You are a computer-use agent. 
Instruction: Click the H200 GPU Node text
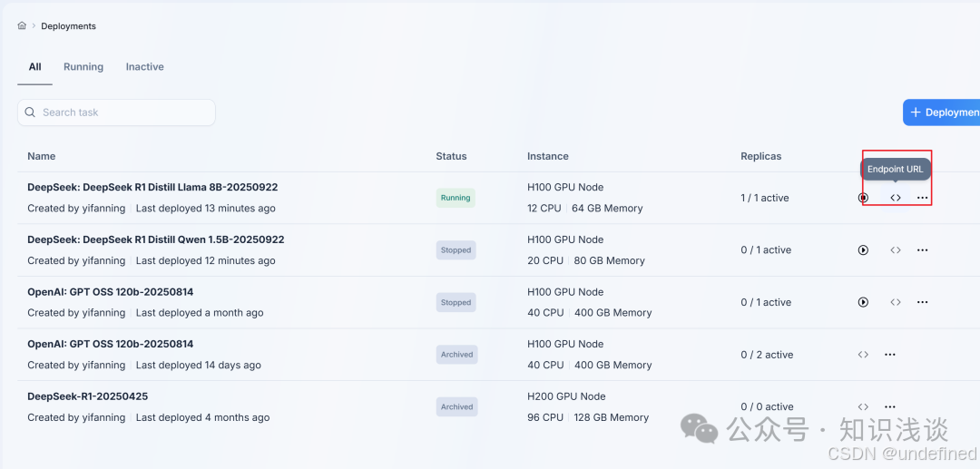pos(565,396)
